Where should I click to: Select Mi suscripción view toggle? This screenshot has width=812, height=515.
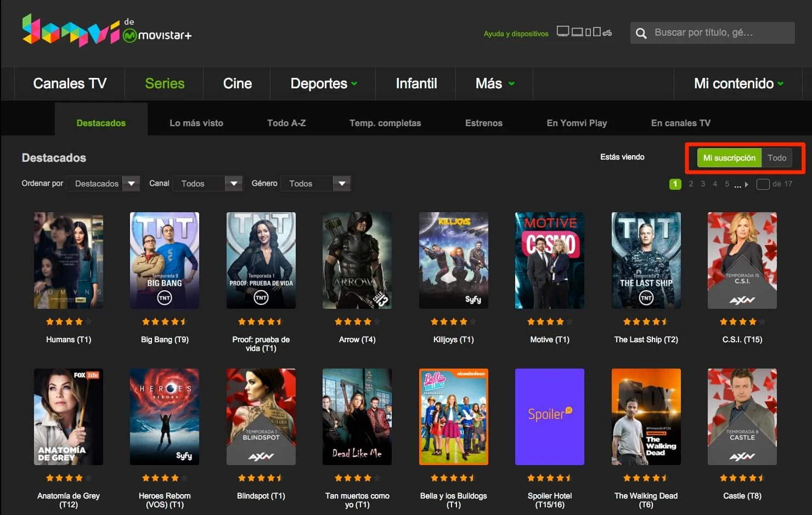click(x=729, y=158)
